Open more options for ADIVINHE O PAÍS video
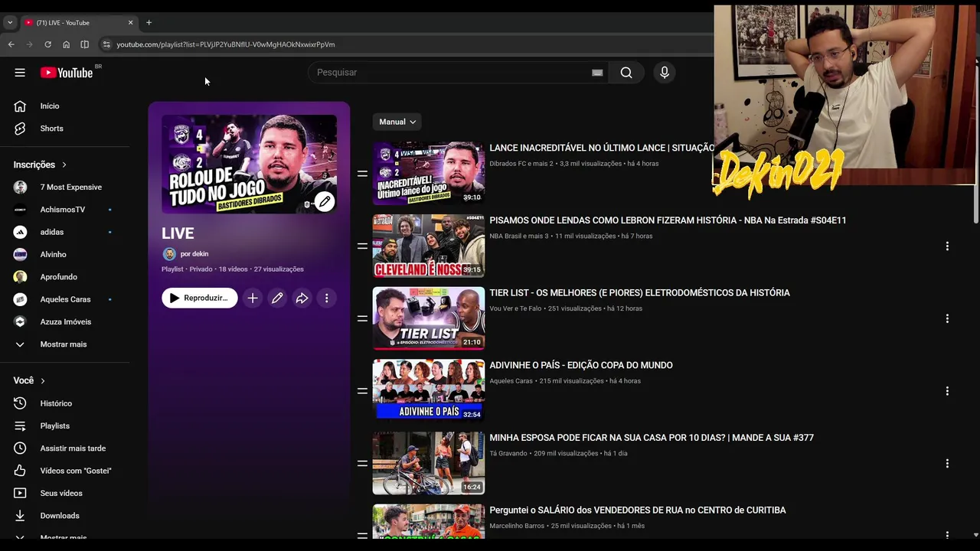 pyautogui.click(x=947, y=391)
